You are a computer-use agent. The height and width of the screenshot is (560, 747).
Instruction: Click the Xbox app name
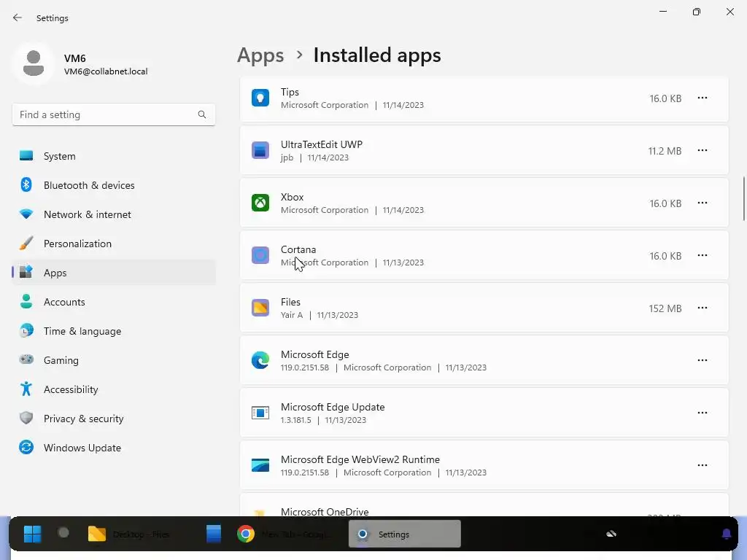[x=292, y=197]
